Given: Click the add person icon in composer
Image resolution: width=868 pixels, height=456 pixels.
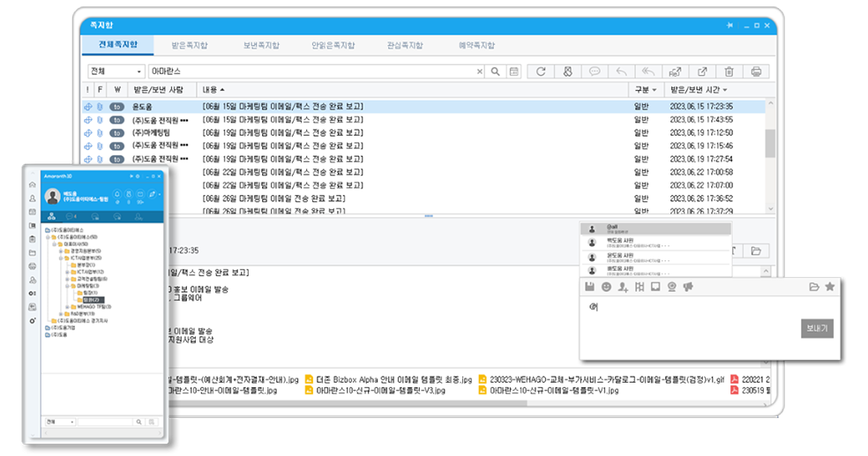Looking at the screenshot, I should (x=623, y=287).
